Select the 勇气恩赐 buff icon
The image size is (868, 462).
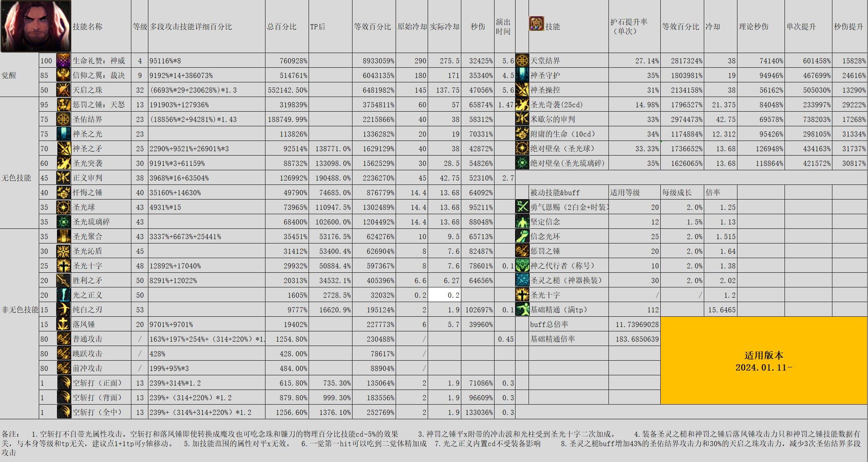[521, 207]
